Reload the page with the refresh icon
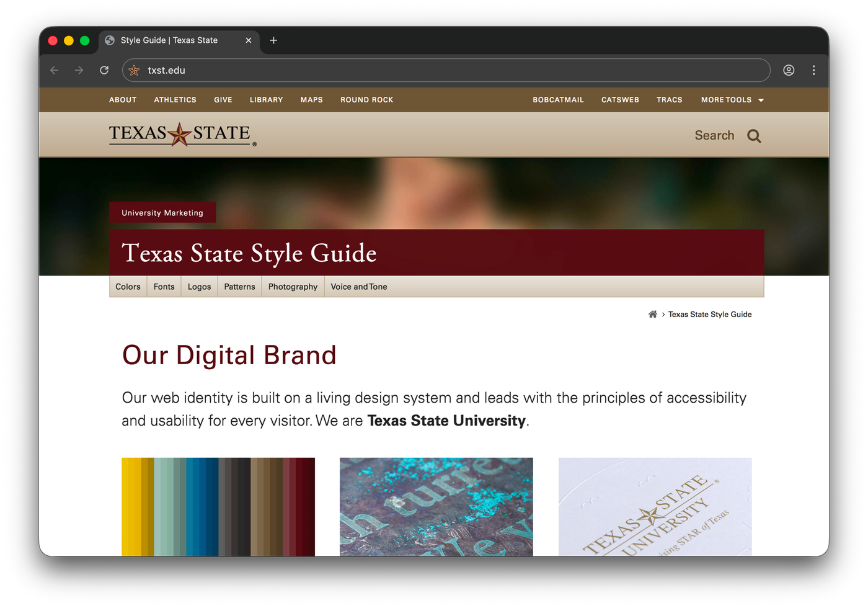868x608 pixels. (x=104, y=70)
